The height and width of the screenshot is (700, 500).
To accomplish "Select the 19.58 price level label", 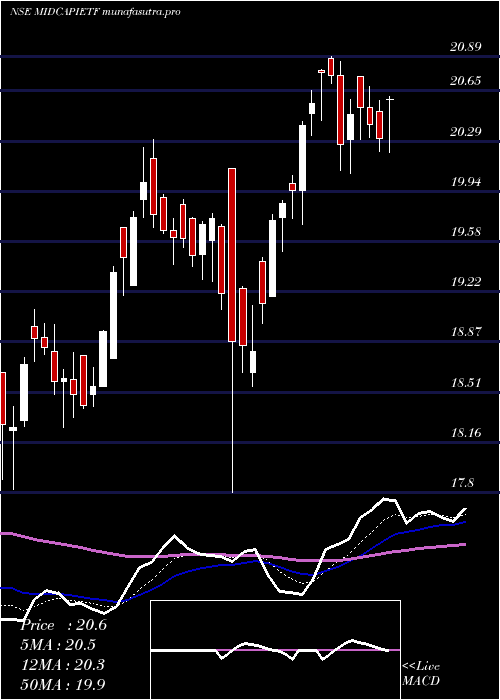I will click(x=466, y=231).
